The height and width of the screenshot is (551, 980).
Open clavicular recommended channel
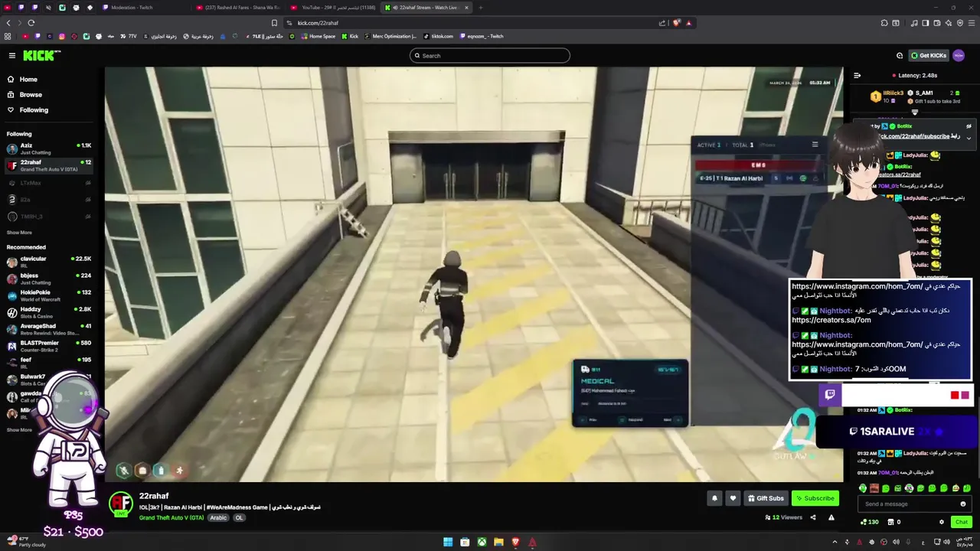tap(49, 262)
